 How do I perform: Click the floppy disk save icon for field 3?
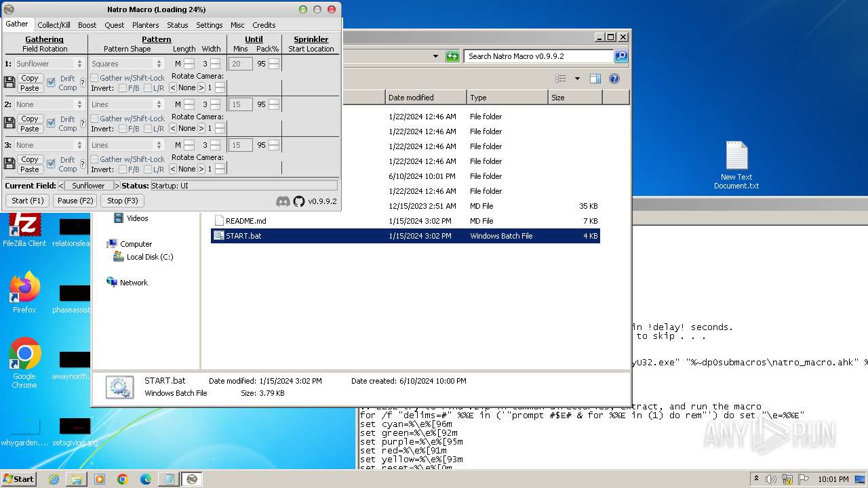tap(9, 163)
